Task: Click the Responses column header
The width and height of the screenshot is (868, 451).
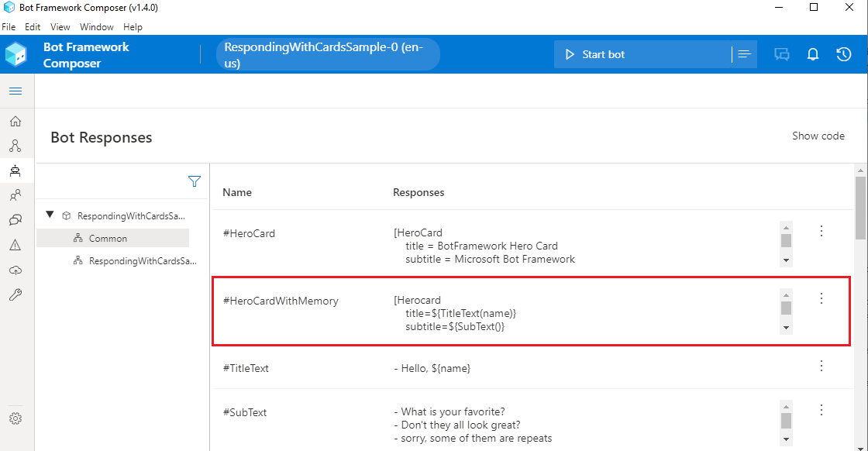Action: (x=418, y=193)
